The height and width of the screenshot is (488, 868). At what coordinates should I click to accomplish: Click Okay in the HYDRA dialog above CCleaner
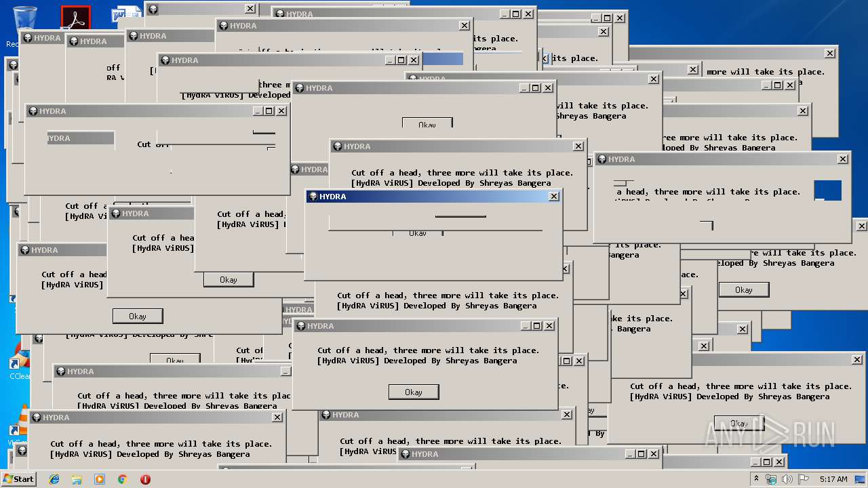click(x=138, y=317)
